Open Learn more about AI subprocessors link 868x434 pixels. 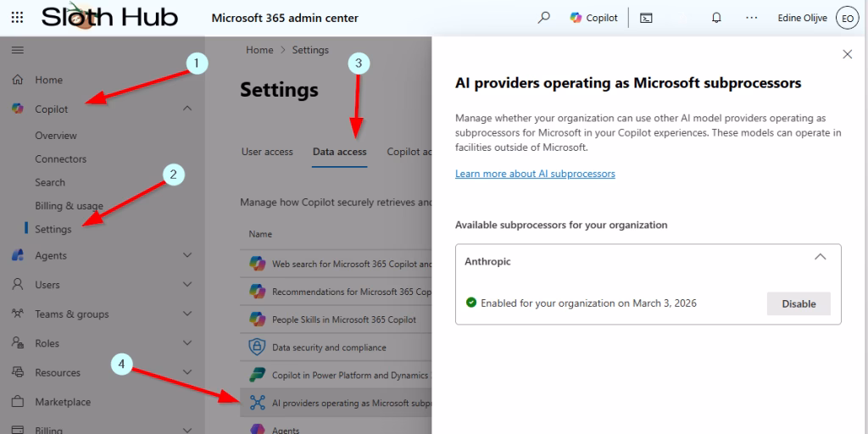coord(536,174)
